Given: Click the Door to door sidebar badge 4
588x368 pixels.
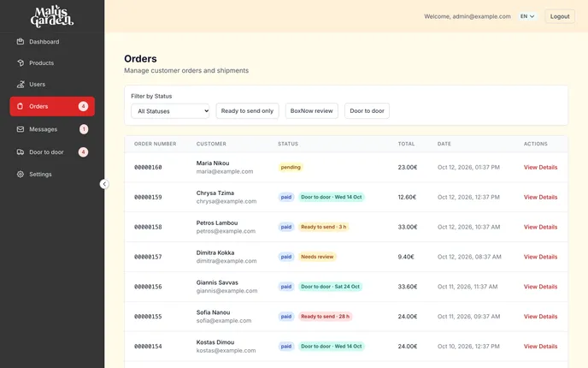Looking at the screenshot, I should coord(83,152).
